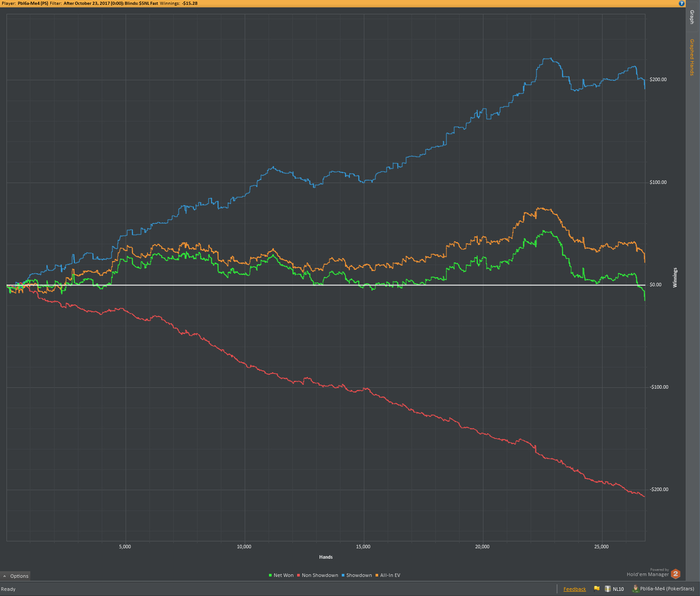Open the Feedback link in status bar

[575, 589]
